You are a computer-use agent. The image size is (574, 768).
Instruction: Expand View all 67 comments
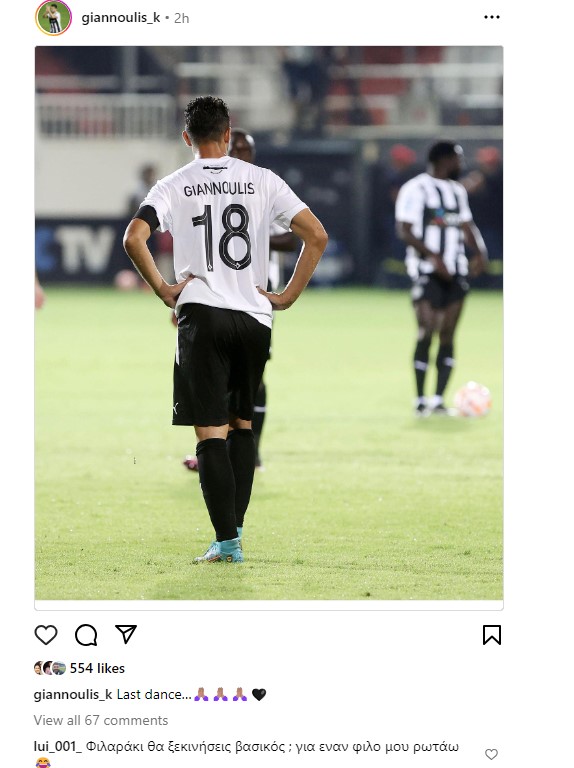[101, 720]
